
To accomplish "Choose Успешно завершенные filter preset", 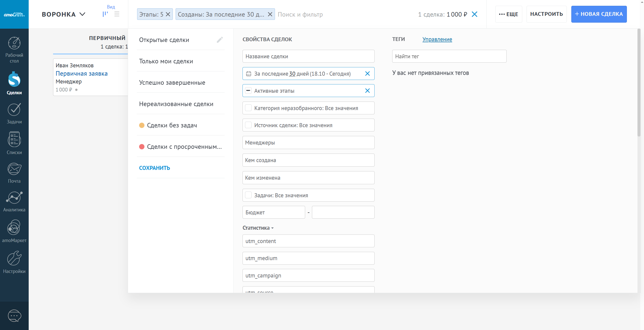I will 172,83.
